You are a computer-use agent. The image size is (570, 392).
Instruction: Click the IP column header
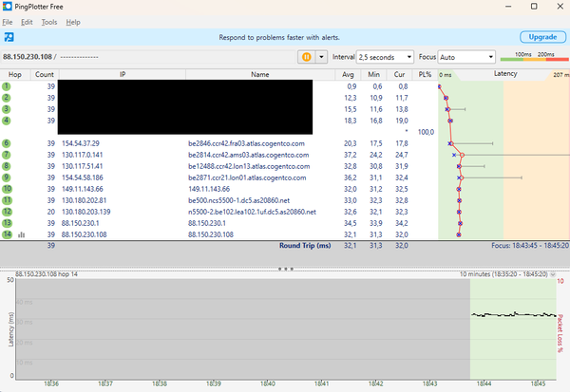tap(123, 74)
